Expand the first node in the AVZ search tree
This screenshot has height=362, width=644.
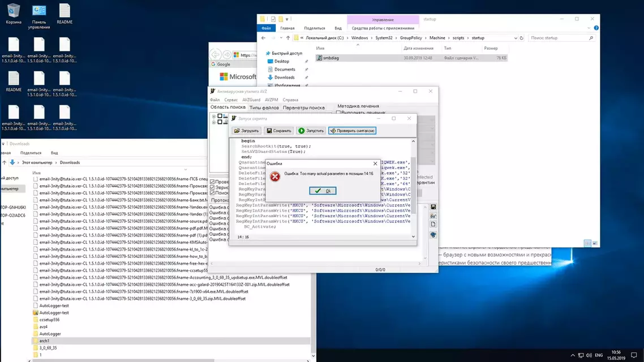point(214,117)
